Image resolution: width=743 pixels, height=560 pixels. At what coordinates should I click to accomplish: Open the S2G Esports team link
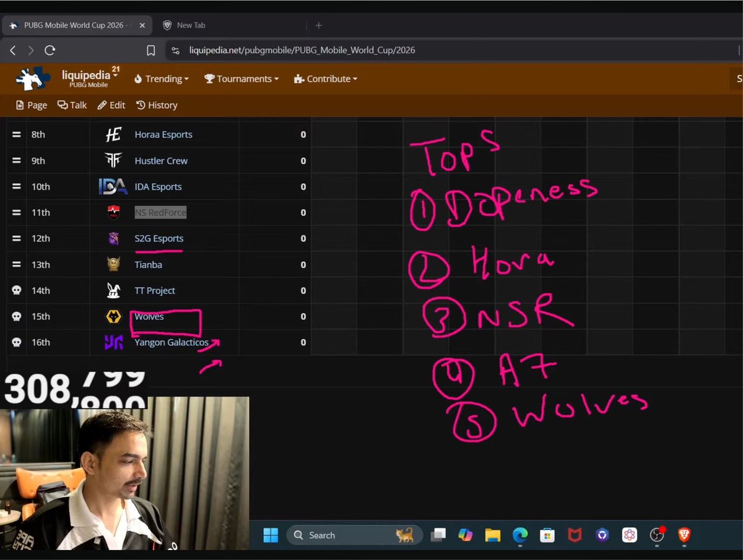[x=159, y=238]
